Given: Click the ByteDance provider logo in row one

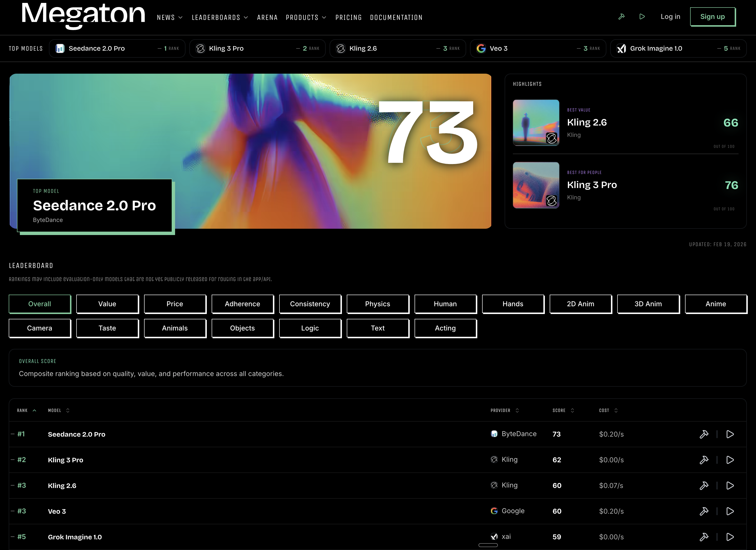Looking at the screenshot, I should coord(494,434).
